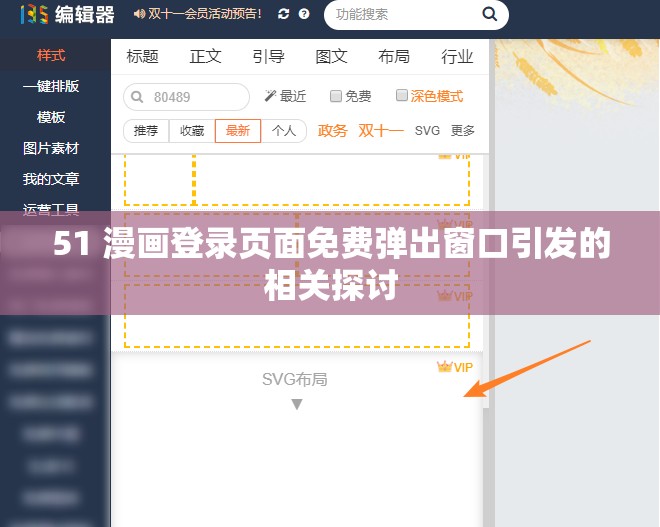Image resolution: width=660 pixels, height=527 pixels.
Task: Select the two-column dashed layout thumbnail
Action: pyautogui.click(x=297, y=180)
